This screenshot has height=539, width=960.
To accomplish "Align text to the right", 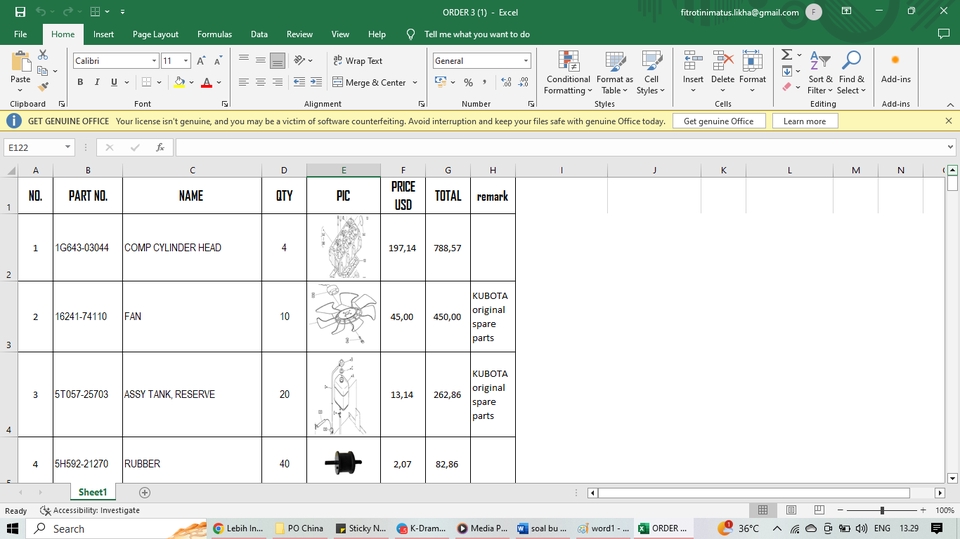I will click(x=277, y=82).
